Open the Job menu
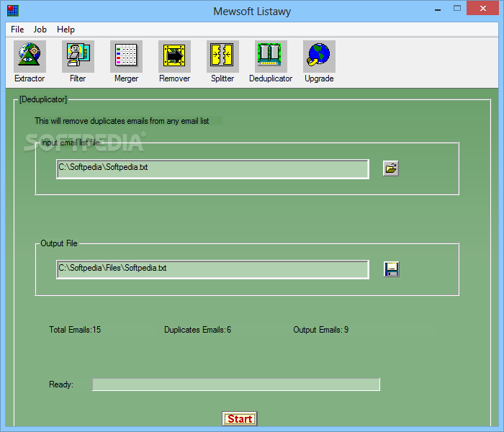 (40, 30)
